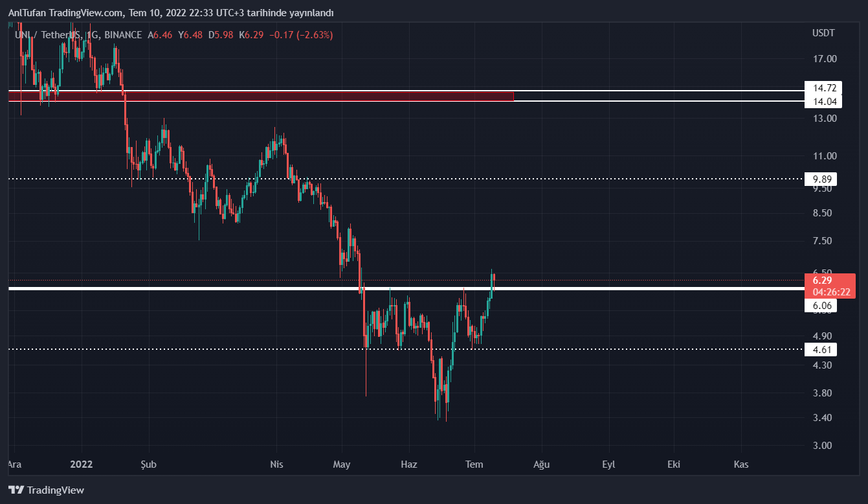The width and height of the screenshot is (868, 504).
Task: Click the Ağu month label on time axis
Action: coord(541,464)
